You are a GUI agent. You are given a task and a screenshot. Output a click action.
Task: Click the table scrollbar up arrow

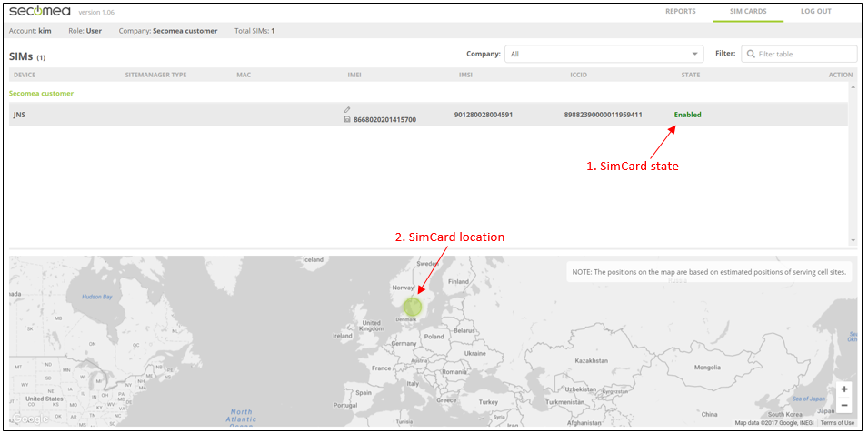853,87
